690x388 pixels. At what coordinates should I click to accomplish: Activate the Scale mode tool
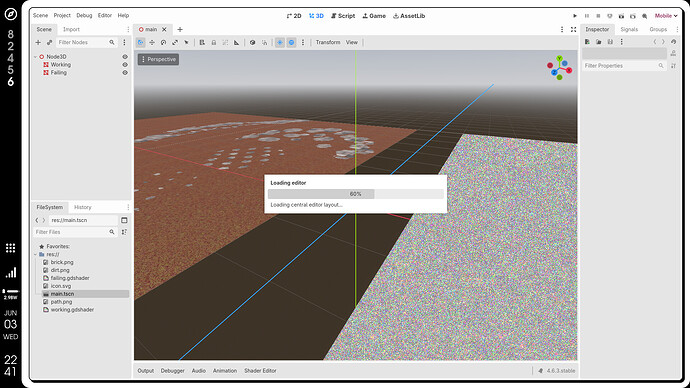(175, 42)
